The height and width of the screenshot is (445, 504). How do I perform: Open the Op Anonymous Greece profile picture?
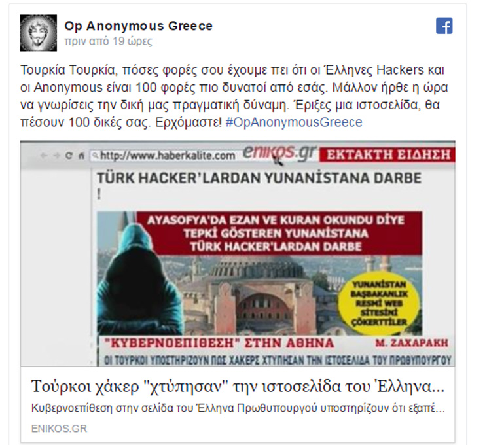tap(39, 33)
